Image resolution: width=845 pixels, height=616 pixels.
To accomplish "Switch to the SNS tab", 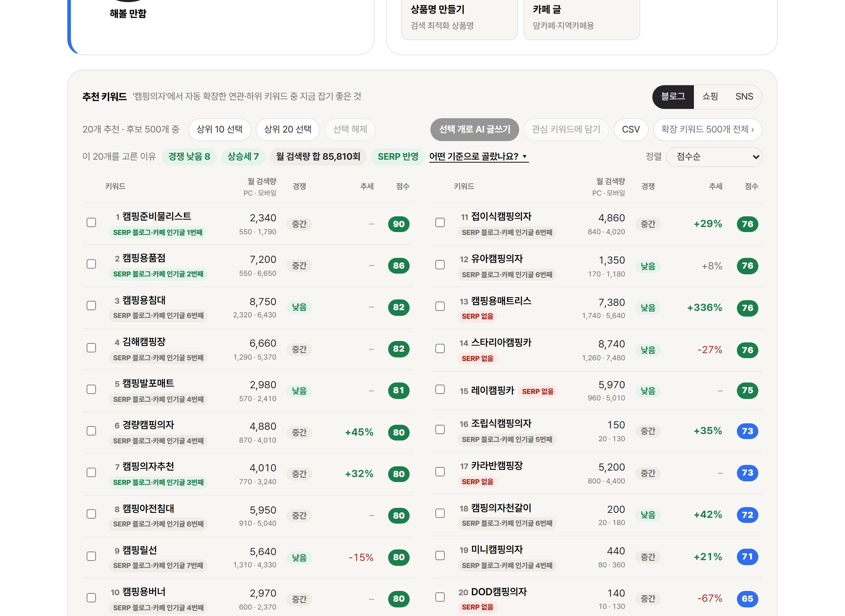I will coord(744,97).
